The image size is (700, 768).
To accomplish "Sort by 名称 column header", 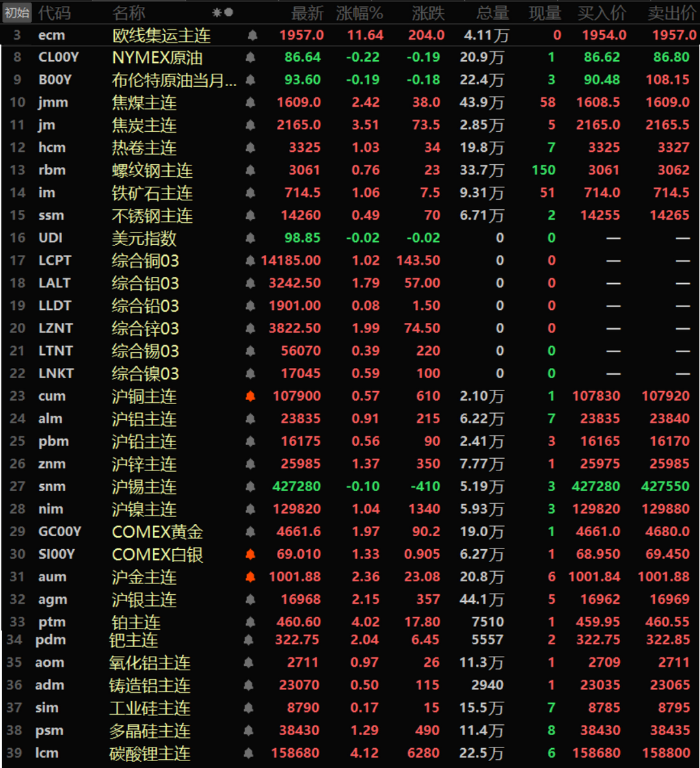I will 129,13.
